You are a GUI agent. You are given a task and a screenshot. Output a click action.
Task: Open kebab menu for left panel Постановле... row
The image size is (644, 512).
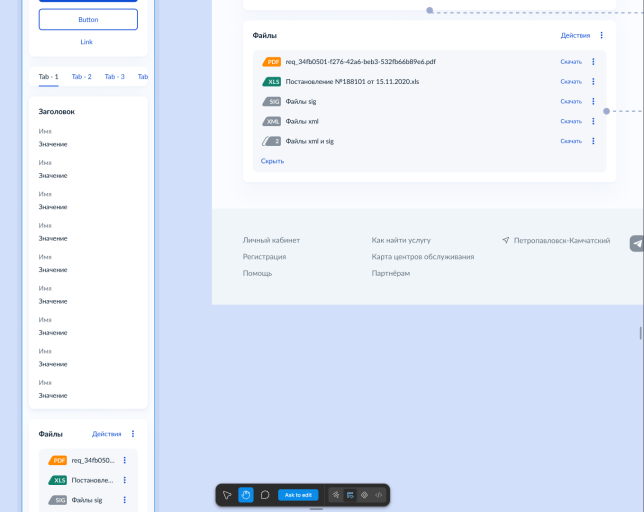(124, 480)
